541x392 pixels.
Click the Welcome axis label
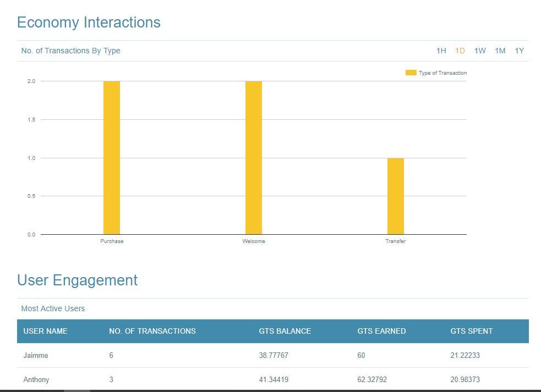(253, 241)
